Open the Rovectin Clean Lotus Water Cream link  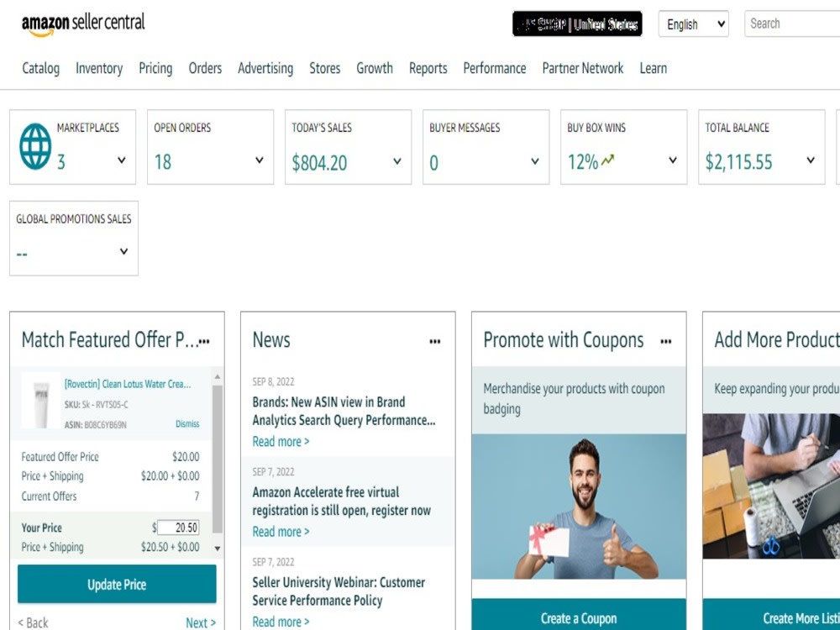(x=128, y=384)
